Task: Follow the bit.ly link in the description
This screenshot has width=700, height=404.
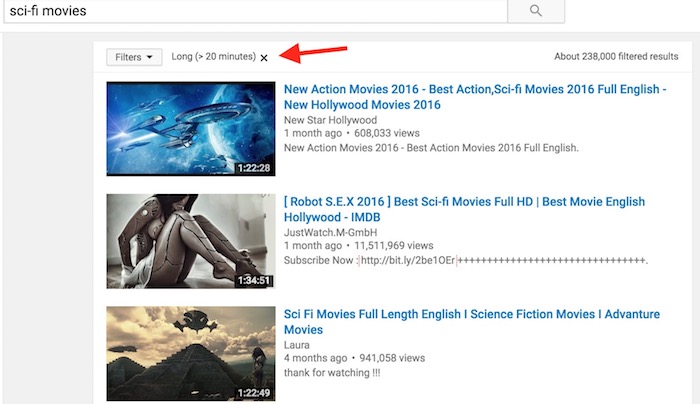Action: (408, 260)
